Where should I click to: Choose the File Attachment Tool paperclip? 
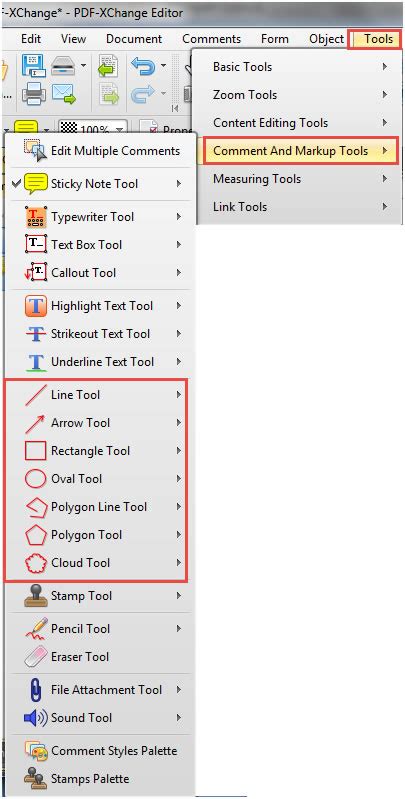(x=36, y=690)
